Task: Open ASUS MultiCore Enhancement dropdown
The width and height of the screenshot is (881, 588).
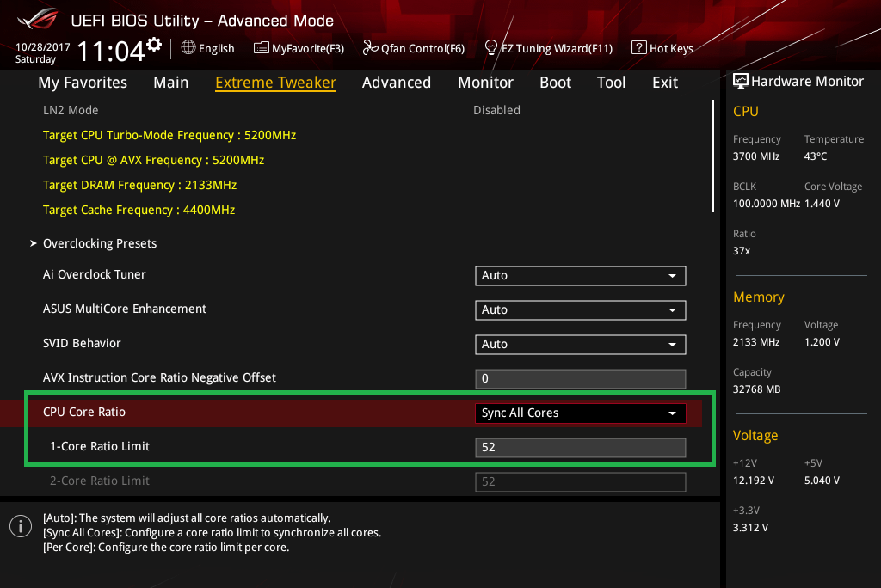Action: (581, 310)
